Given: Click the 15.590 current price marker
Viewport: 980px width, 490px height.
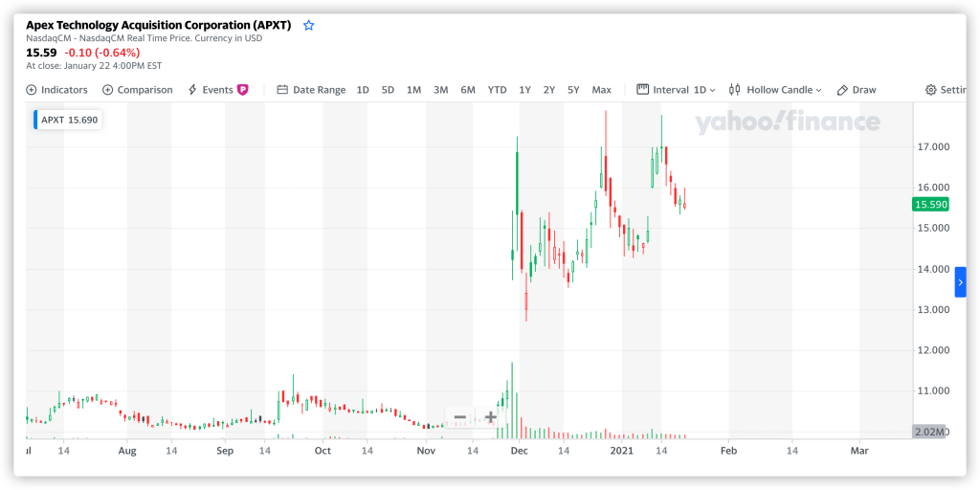Looking at the screenshot, I should [x=930, y=204].
